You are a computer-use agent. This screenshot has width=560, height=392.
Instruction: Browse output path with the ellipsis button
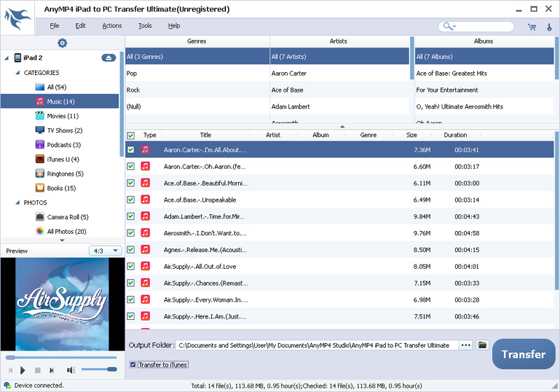coord(465,345)
